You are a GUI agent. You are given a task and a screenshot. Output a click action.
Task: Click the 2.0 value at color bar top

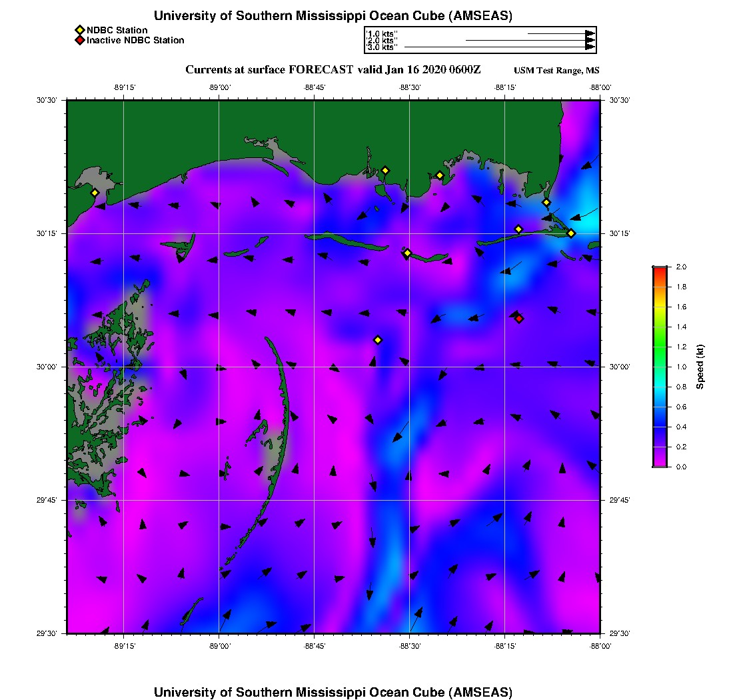click(681, 267)
